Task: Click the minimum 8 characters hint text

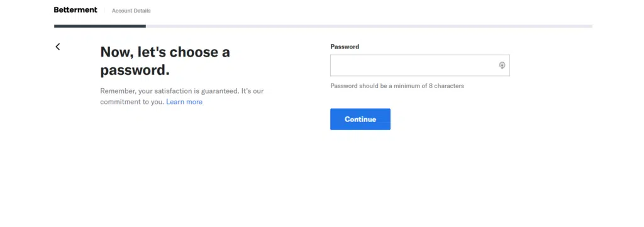Action: [x=397, y=86]
